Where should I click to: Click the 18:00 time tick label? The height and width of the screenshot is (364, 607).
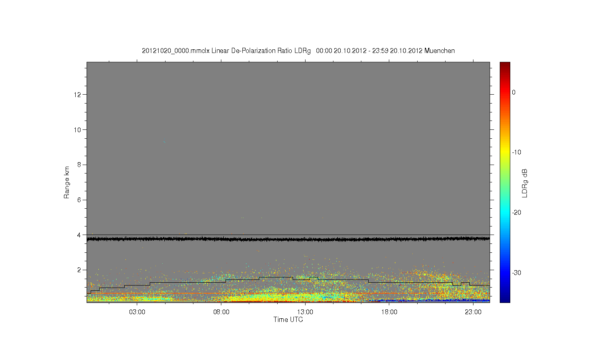[389, 312]
